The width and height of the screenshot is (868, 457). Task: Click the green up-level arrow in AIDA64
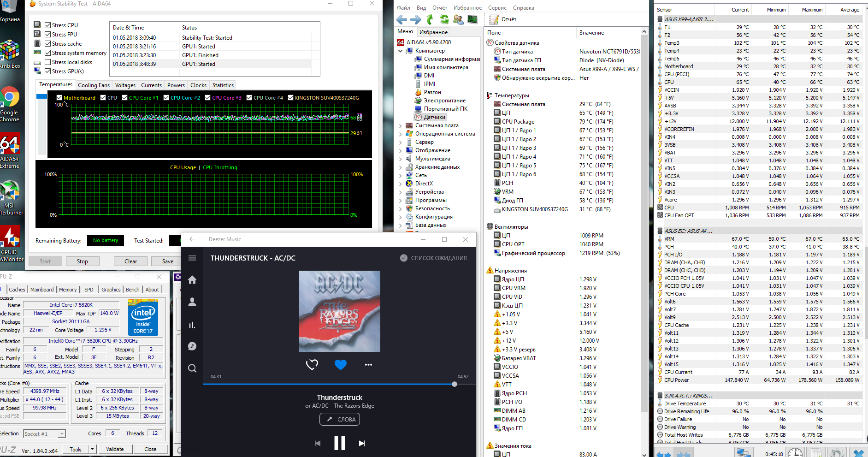pyautogui.click(x=430, y=19)
